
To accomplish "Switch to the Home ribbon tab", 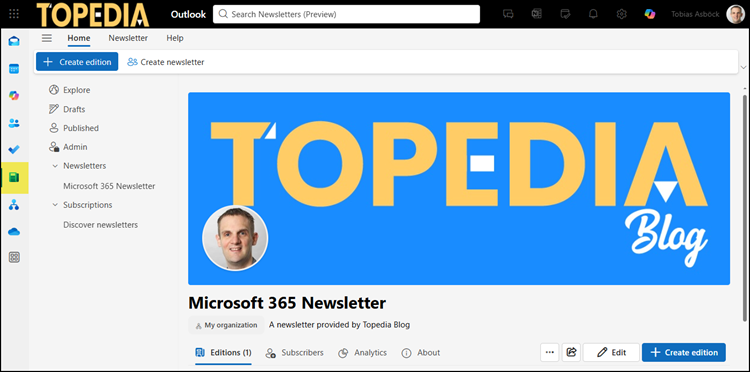I will (x=78, y=38).
